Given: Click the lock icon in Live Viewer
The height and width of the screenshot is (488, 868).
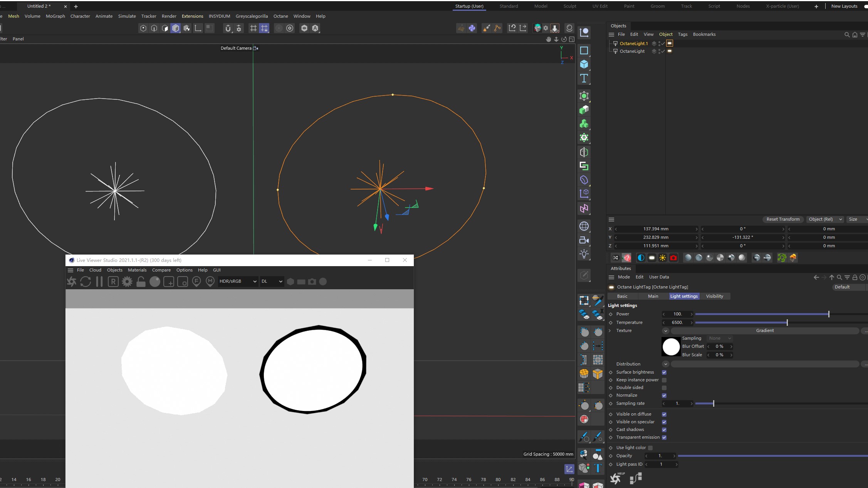Looking at the screenshot, I should click(141, 282).
